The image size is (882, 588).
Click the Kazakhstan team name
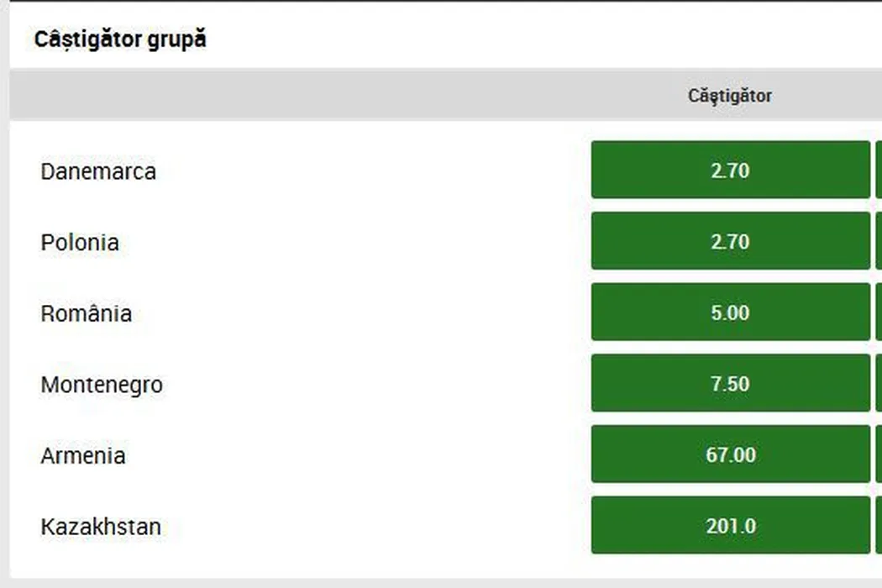coord(101,527)
